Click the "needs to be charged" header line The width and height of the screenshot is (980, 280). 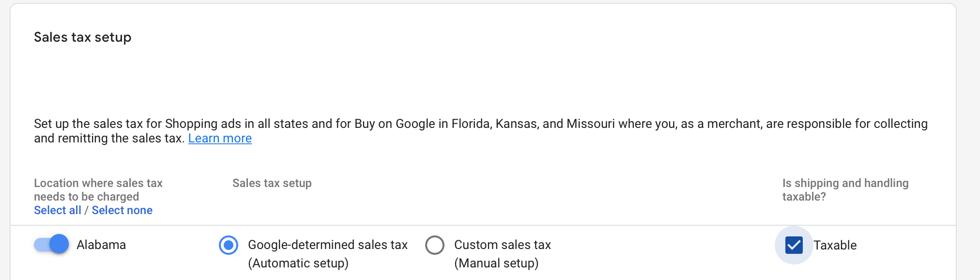[x=86, y=197]
